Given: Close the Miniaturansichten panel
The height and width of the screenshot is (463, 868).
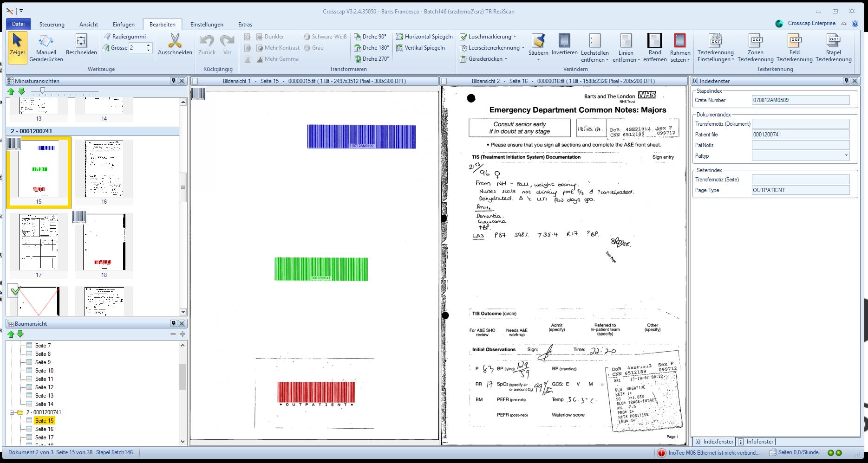Looking at the screenshot, I should (182, 81).
